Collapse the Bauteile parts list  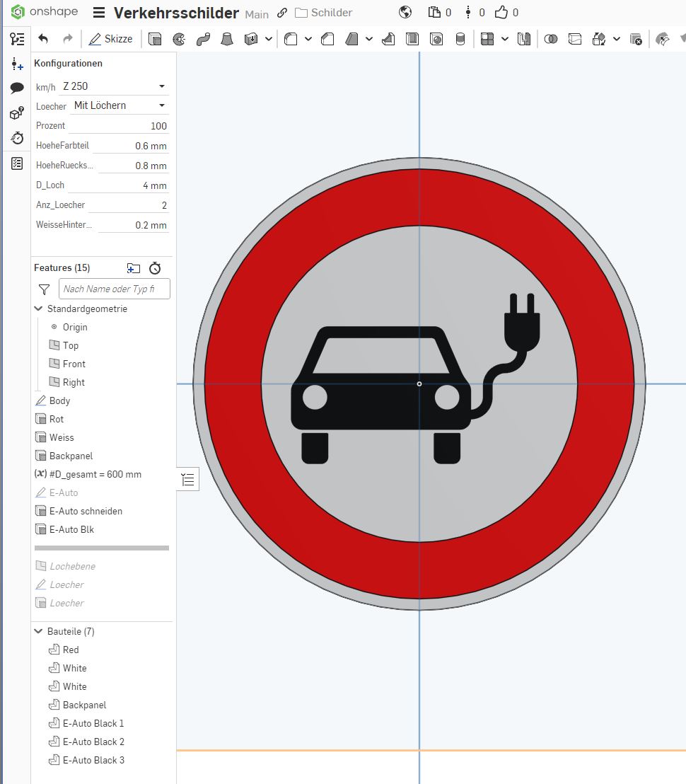[37, 630]
